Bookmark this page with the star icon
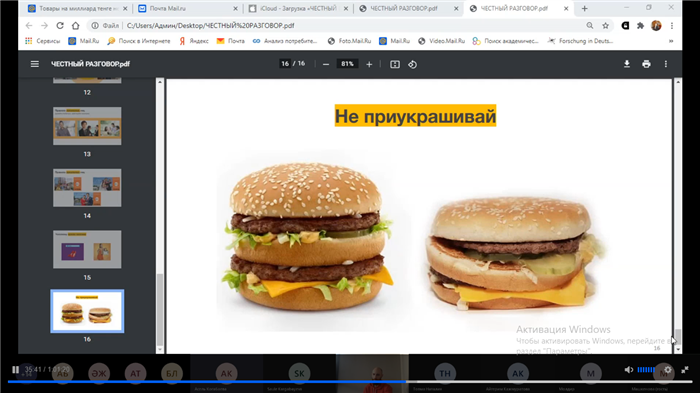Viewport: 700px width, 393px height. coord(605,26)
